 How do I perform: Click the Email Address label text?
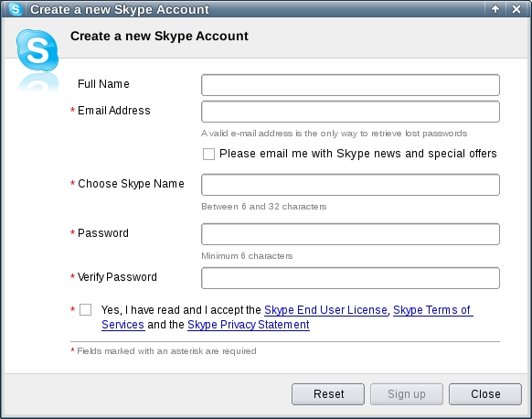coord(114,111)
